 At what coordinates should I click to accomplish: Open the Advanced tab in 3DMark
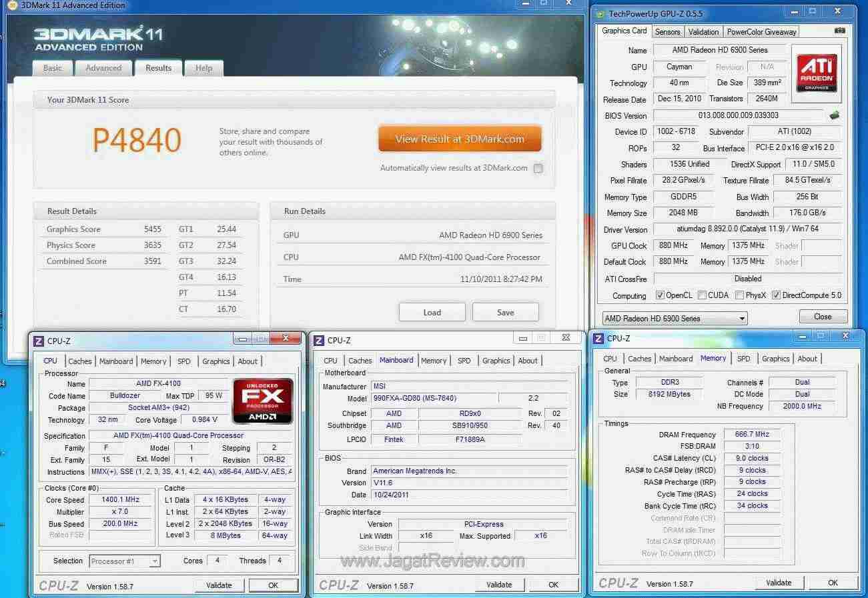(x=103, y=68)
